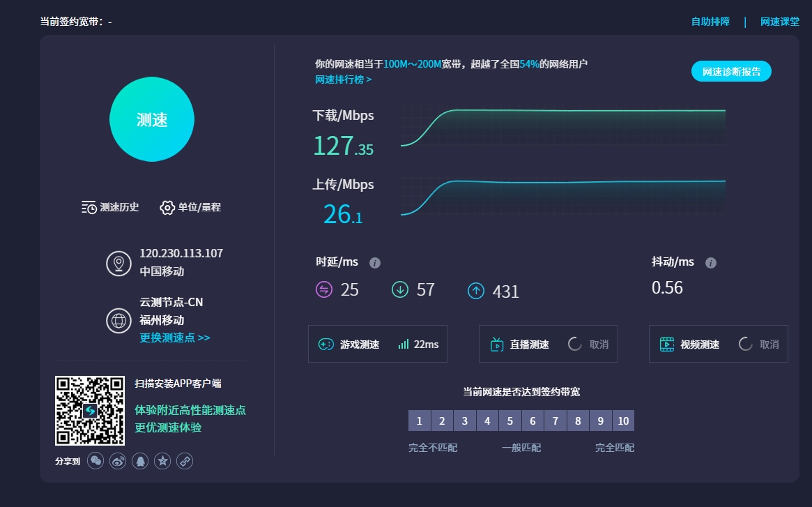This screenshot has width=812, height=507.
Task: Select 10 on the bandwidth match scale
Action: click(622, 421)
